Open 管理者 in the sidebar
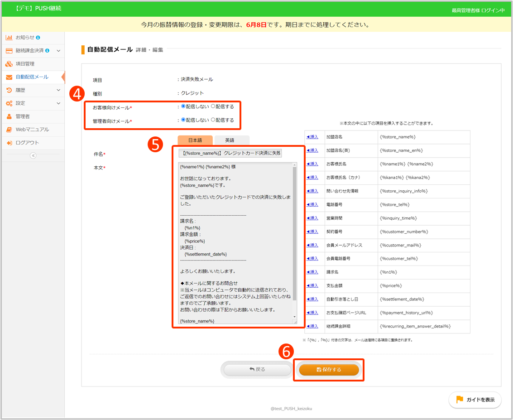This screenshot has height=420, width=513. tap(33, 116)
